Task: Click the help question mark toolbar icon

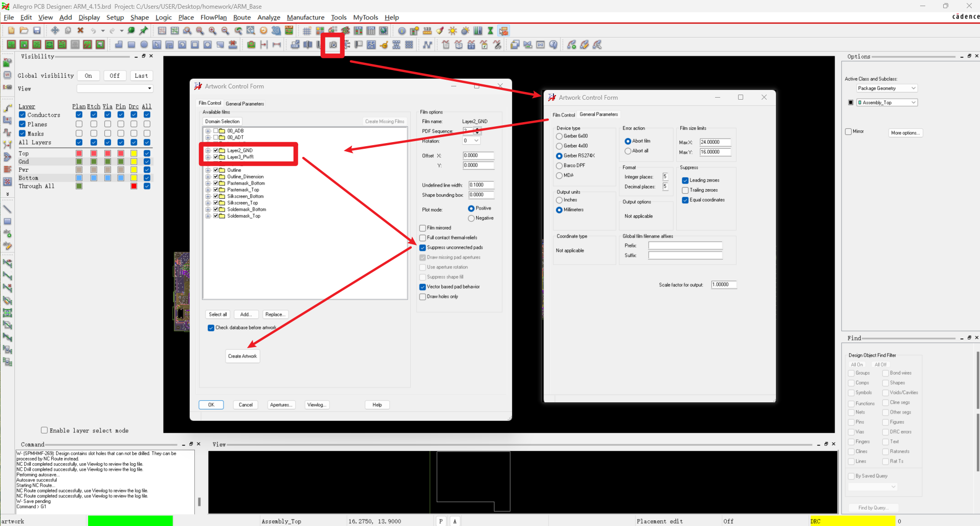Action: (x=553, y=45)
